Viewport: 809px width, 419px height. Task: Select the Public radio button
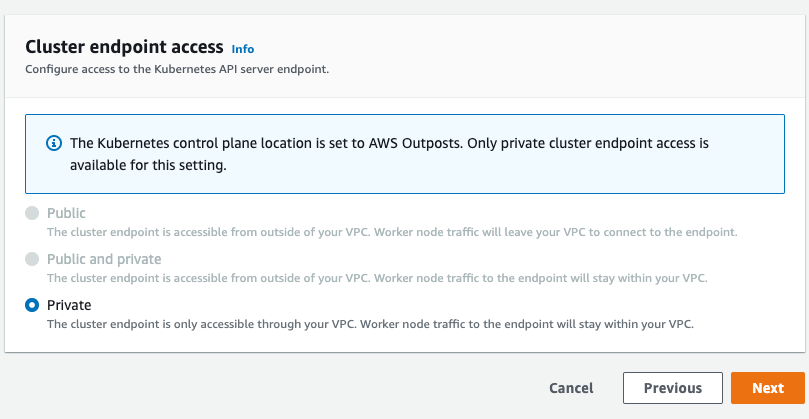point(32,213)
